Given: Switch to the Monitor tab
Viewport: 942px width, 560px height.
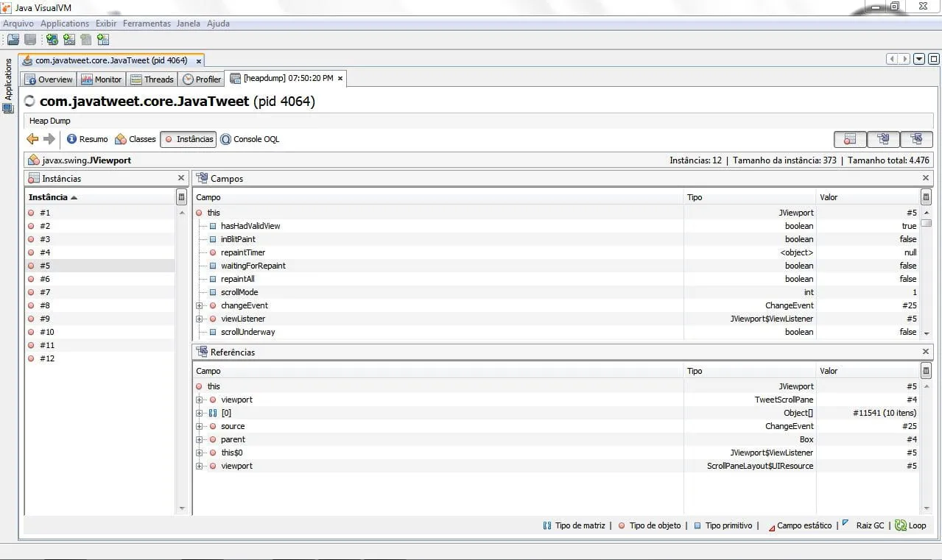Looking at the screenshot, I should [x=101, y=79].
